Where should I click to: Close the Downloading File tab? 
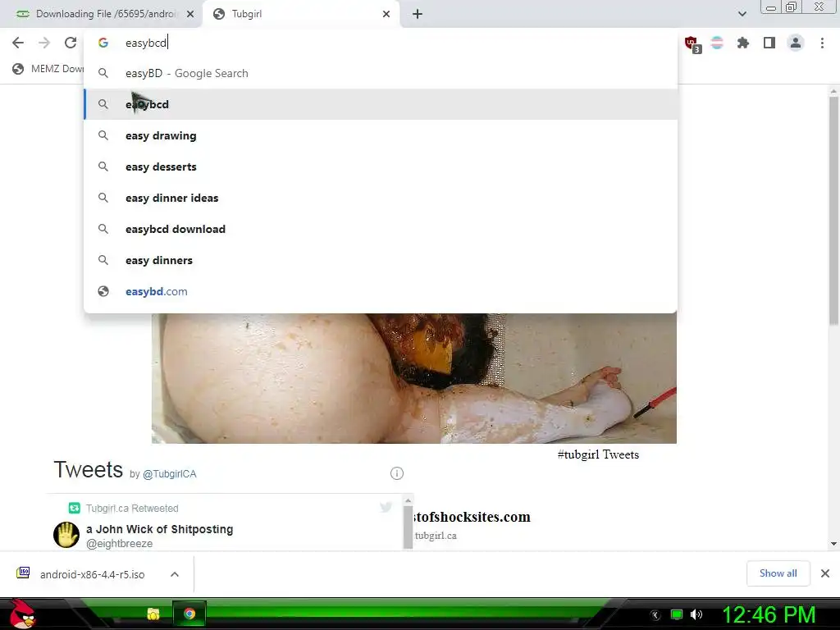[x=190, y=14]
